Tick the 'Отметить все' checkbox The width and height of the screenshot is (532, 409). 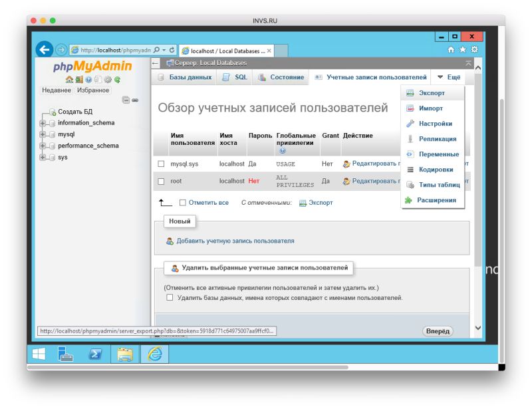182,203
